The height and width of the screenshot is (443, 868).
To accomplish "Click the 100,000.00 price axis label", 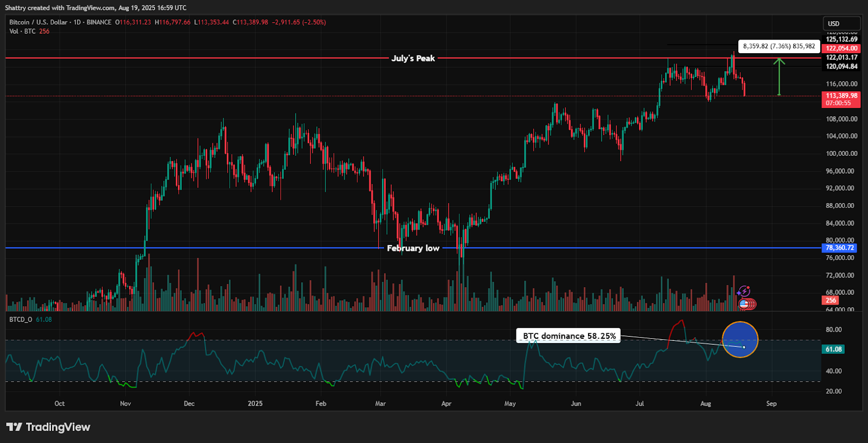I will pyautogui.click(x=841, y=154).
